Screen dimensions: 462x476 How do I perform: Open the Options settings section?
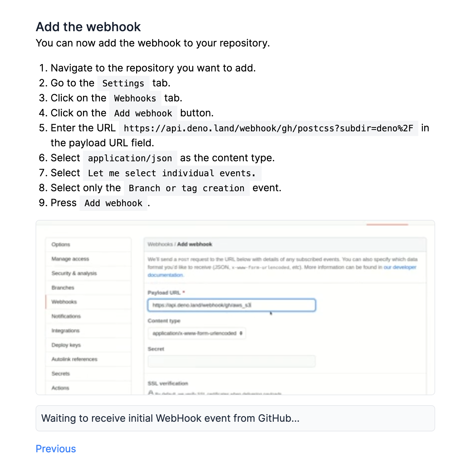coord(61,245)
